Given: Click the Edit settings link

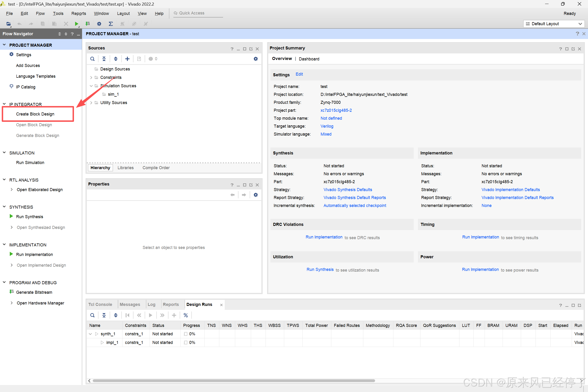Looking at the screenshot, I should coord(299,74).
